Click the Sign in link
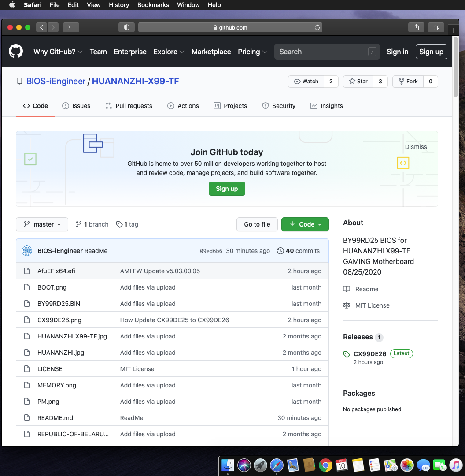Viewport: 465px width, 476px height. point(397,52)
